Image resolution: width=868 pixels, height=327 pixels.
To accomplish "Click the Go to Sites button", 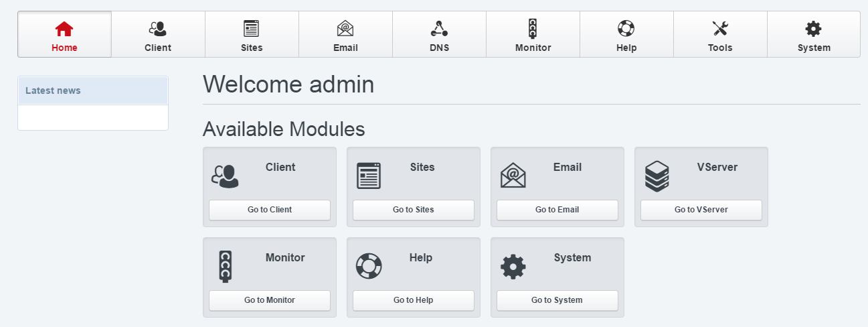I will pyautogui.click(x=413, y=210).
